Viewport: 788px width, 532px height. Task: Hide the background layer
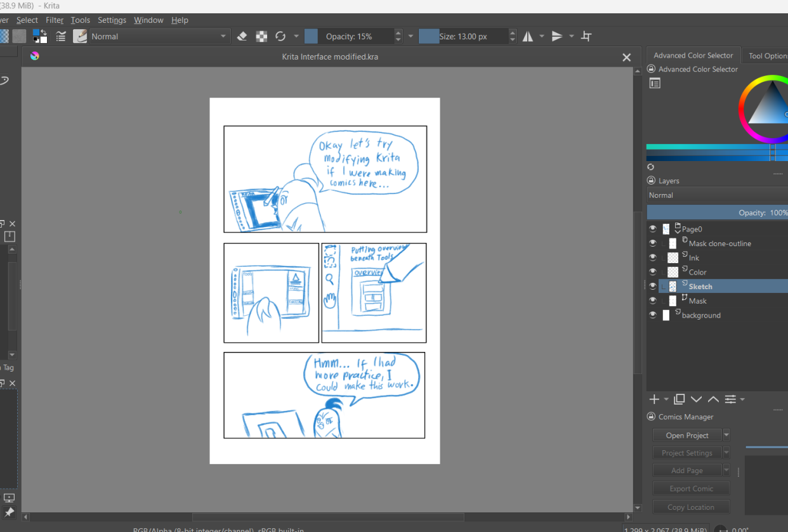click(653, 315)
